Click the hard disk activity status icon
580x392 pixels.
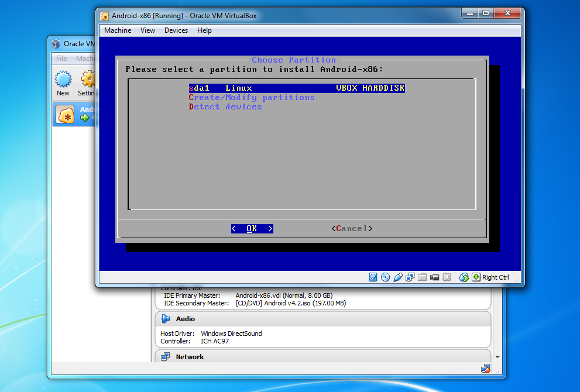pyautogui.click(x=373, y=277)
